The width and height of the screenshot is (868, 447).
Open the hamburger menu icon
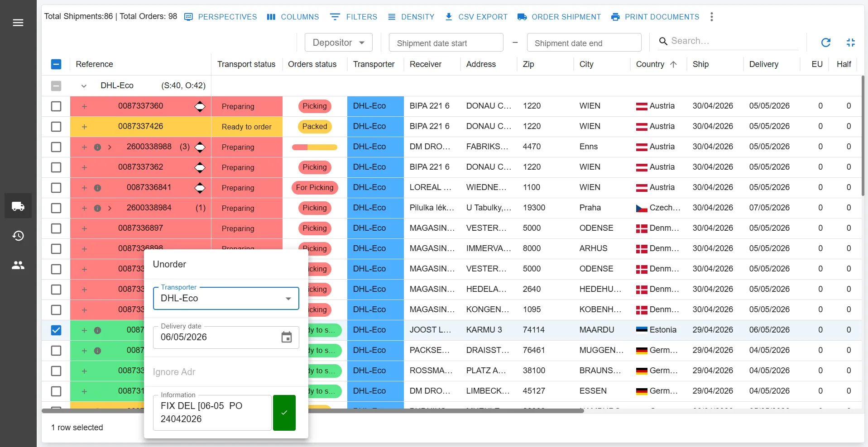point(18,23)
